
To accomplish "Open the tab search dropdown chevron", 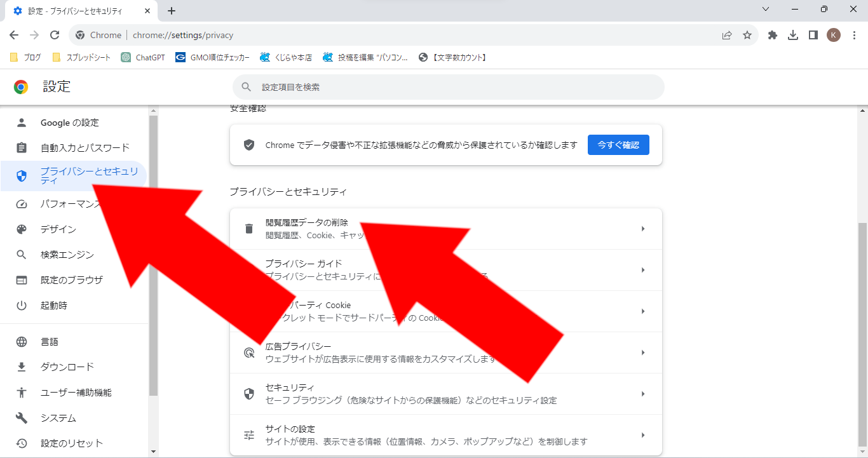I will pyautogui.click(x=766, y=10).
